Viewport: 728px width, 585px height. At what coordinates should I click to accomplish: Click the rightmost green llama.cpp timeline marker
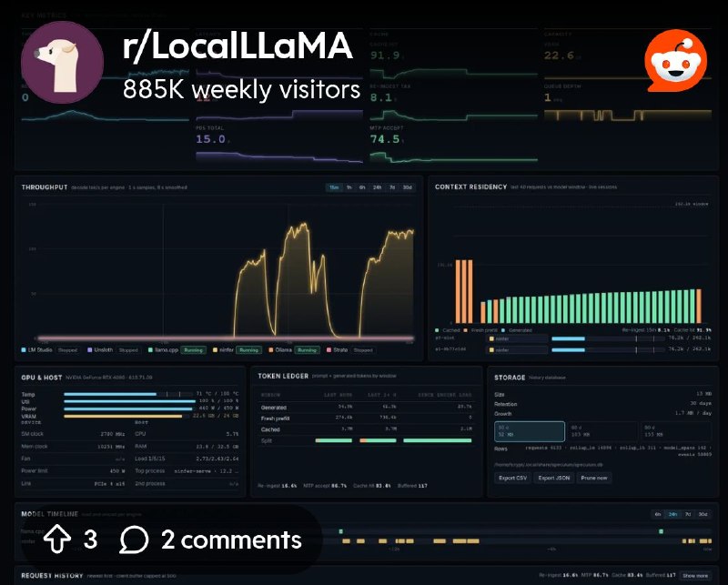(x=662, y=531)
